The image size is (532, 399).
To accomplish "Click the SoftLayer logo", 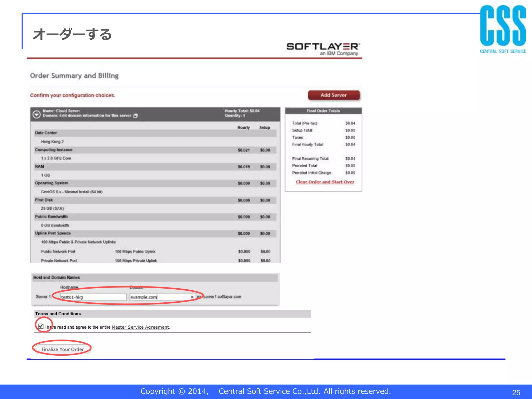I will coord(323,49).
